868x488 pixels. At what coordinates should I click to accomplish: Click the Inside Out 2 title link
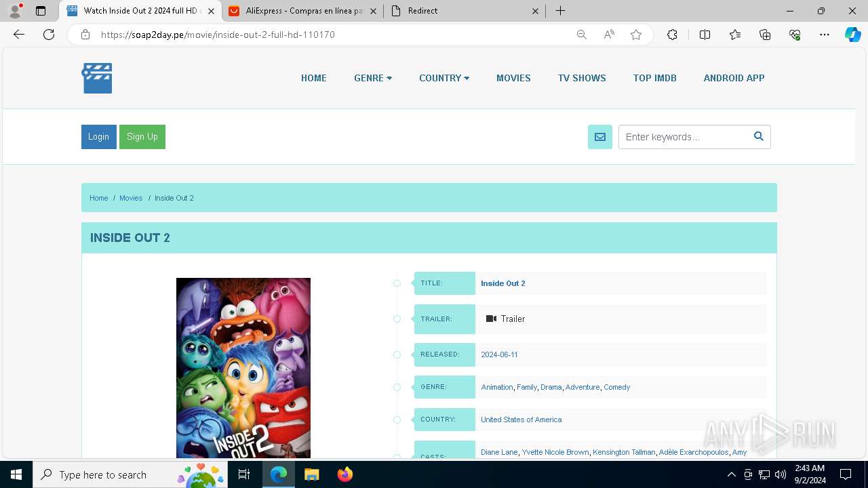(503, 283)
